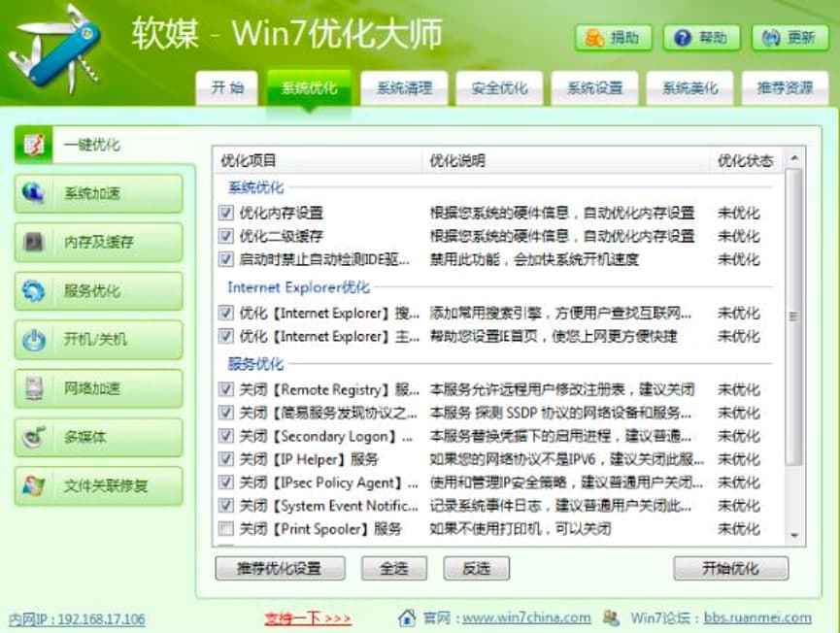Click the 优化项目 column header
The image size is (840, 633).
click(x=318, y=160)
